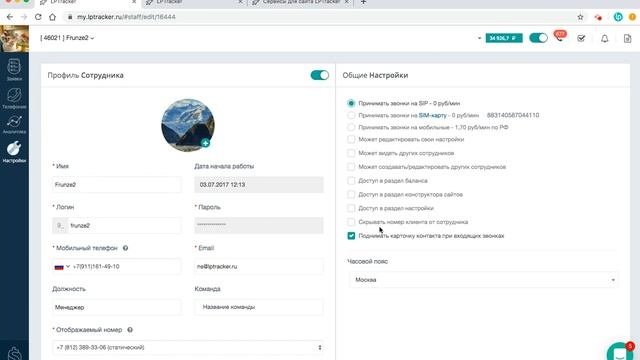Open the Отображаемый номер dropdown
Image resolution: width=640 pixels, height=360 pixels.
click(x=188, y=348)
